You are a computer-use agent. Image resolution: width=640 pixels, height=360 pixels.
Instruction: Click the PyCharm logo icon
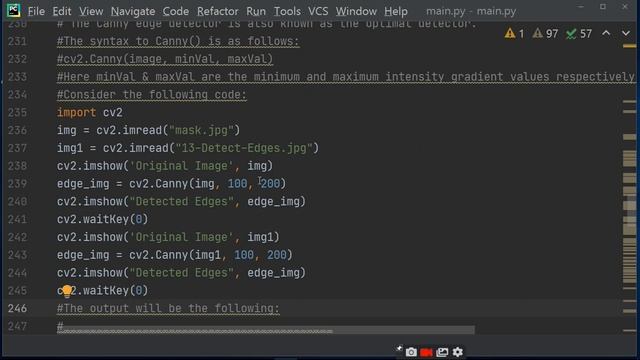pos(13,11)
